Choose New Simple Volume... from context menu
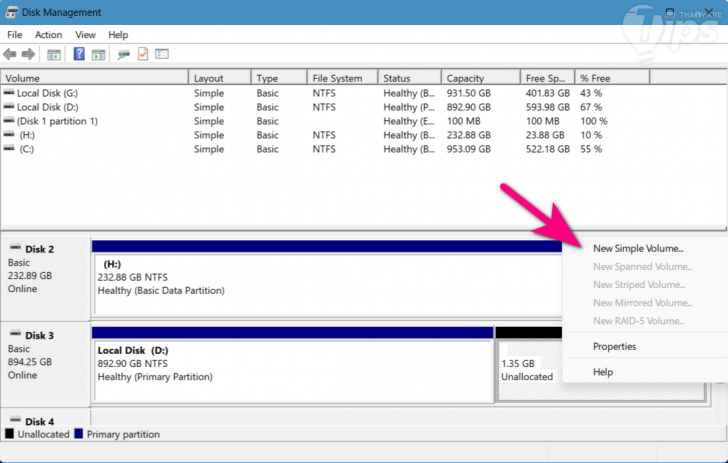Screen dimensions: 728x463 638,248
